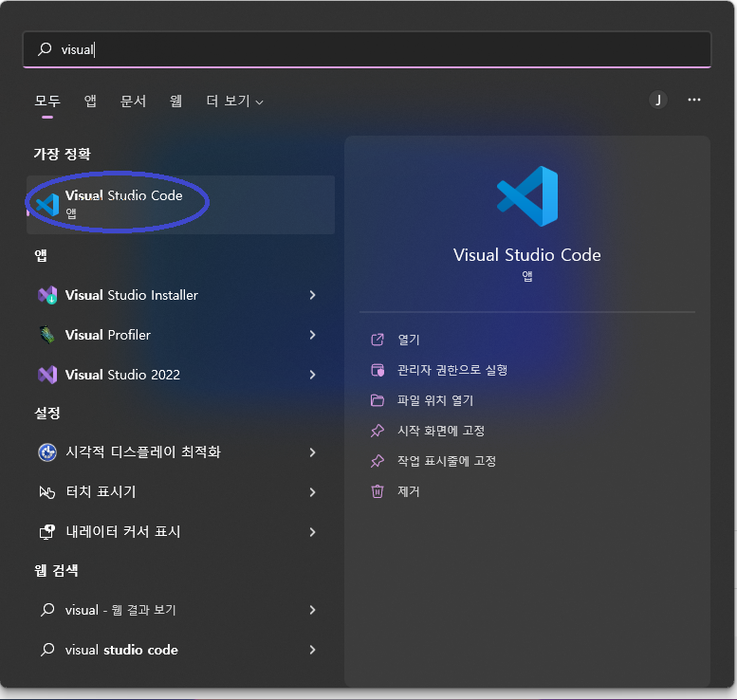Click 'visual studio code' web suggestion

tap(121, 650)
